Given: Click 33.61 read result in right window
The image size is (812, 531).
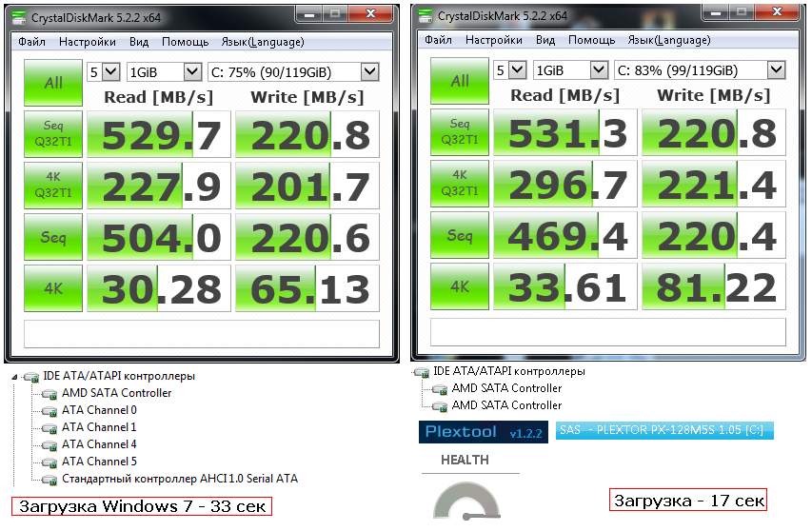Looking at the screenshot, I should pyautogui.click(x=565, y=286).
